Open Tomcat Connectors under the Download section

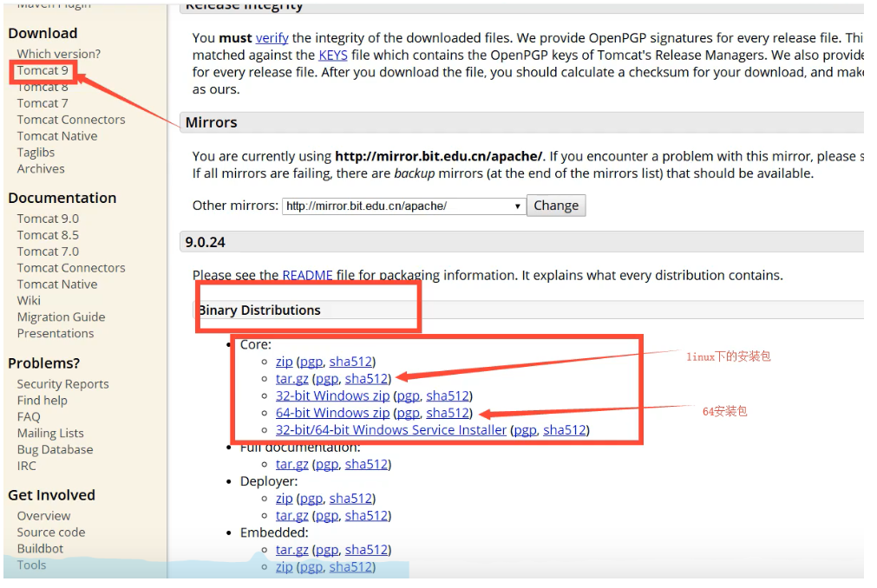click(x=71, y=120)
